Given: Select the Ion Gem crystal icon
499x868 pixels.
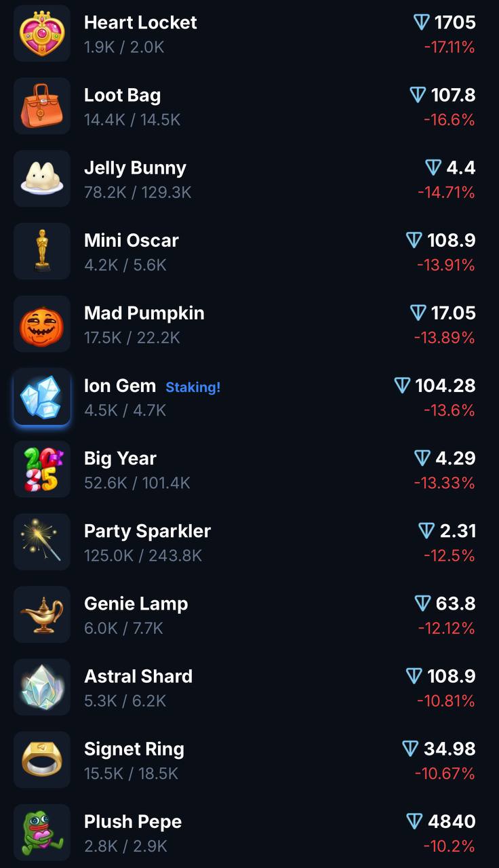Looking at the screenshot, I should [x=42, y=397].
